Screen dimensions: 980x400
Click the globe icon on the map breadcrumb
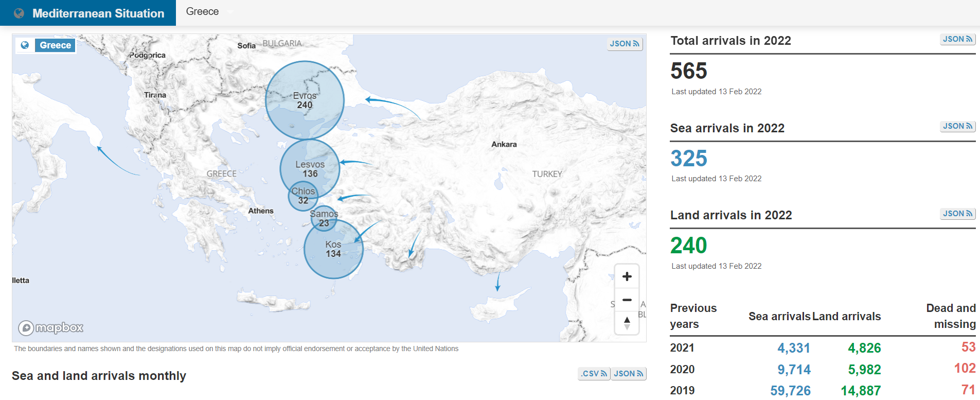pyautogui.click(x=25, y=45)
